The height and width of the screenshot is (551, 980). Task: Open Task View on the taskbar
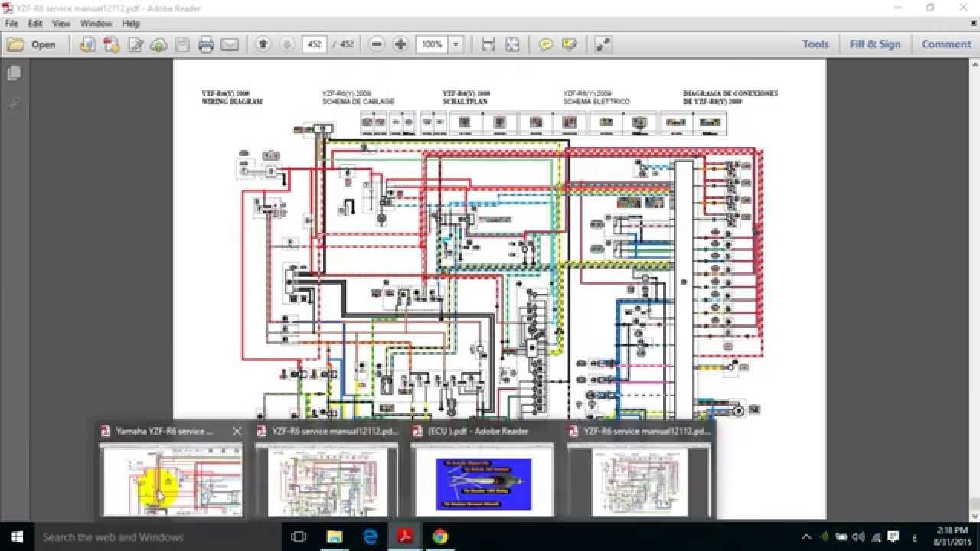pos(299,536)
